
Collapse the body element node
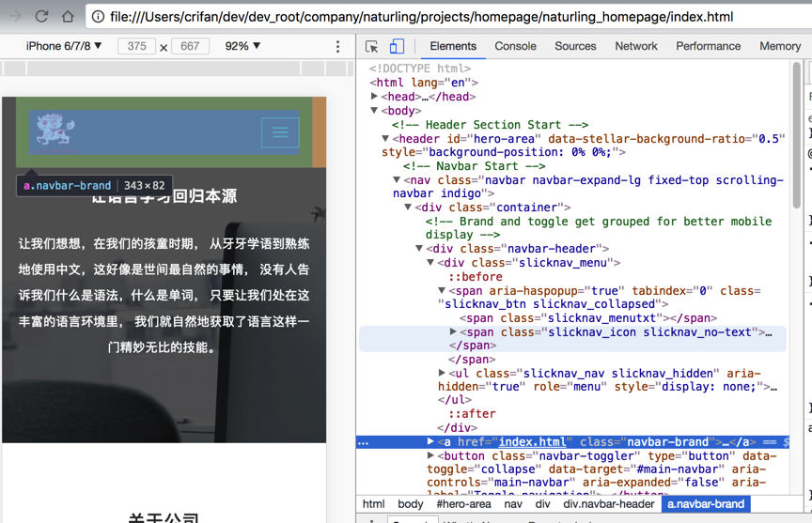pyautogui.click(x=374, y=110)
